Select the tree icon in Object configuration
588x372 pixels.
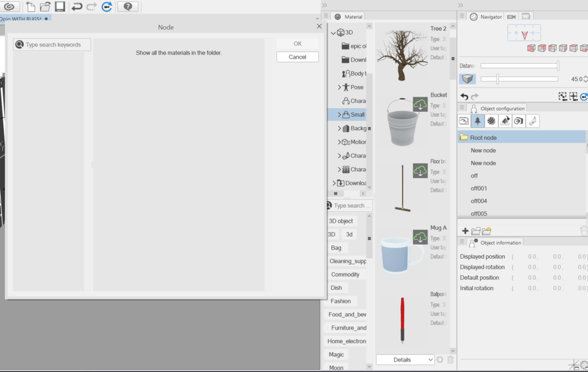pyautogui.click(x=477, y=121)
